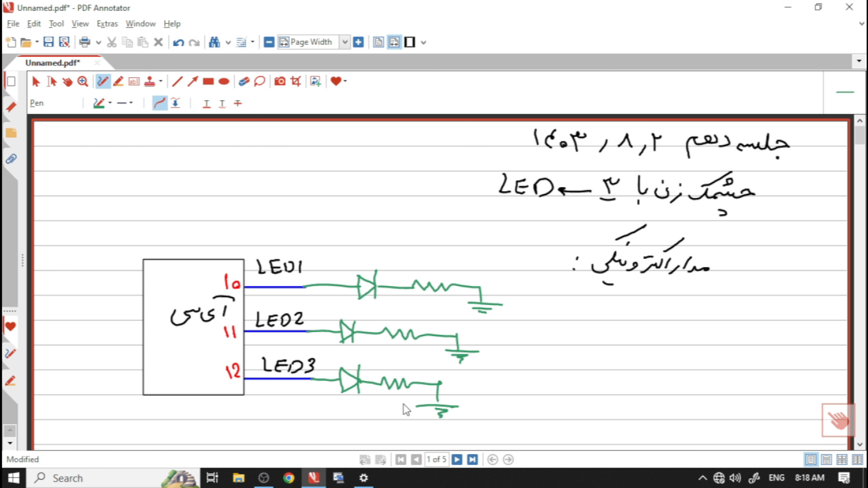Activate the Crop page tool
Viewport: 868px width, 488px height.
[x=296, y=81]
